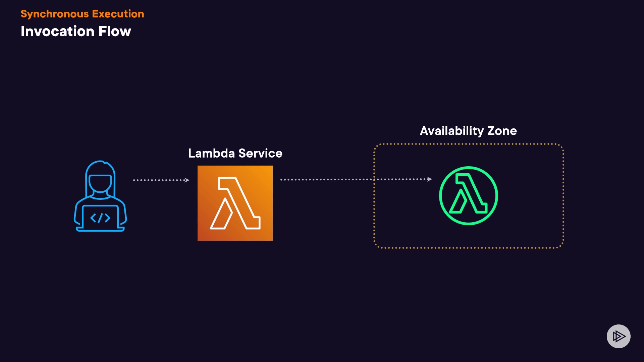Screen dimensions: 644x362
Task: Click dotted line between developer and Lambda Service
Action: coord(159,180)
